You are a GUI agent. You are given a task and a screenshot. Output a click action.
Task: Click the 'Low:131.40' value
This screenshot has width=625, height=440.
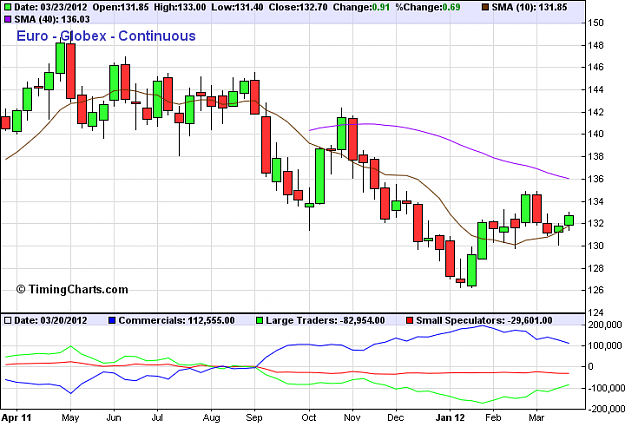(x=237, y=7)
